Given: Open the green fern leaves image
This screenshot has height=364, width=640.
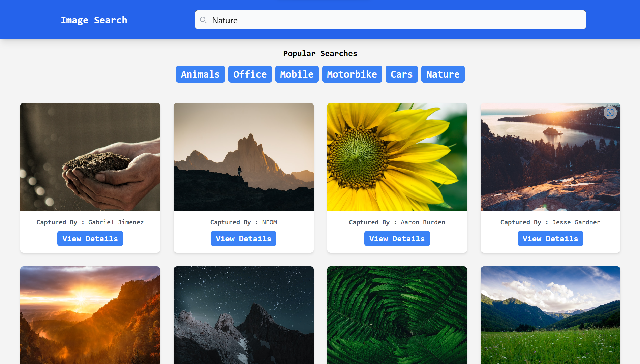Looking at the screenshot, I should pos(397,315).
